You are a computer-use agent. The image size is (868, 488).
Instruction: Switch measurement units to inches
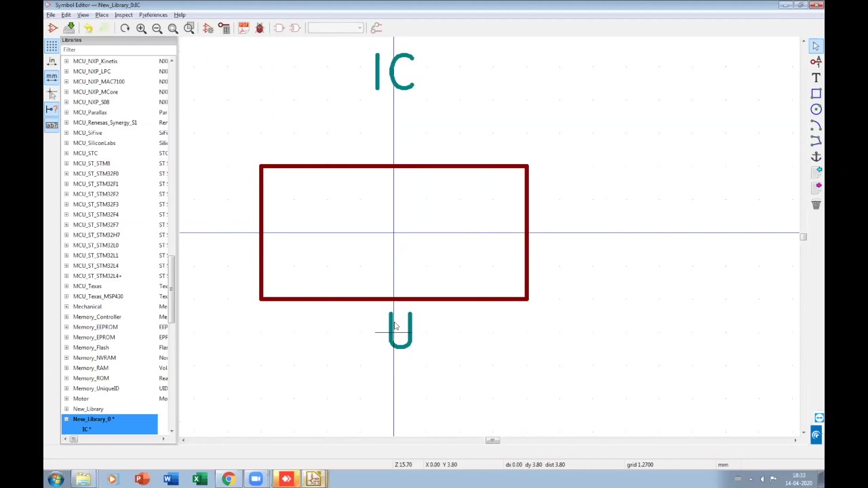(52, 62)
